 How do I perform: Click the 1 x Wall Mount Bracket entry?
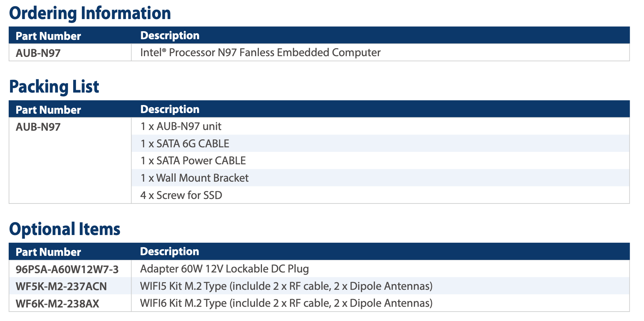(x=194, y=178)
